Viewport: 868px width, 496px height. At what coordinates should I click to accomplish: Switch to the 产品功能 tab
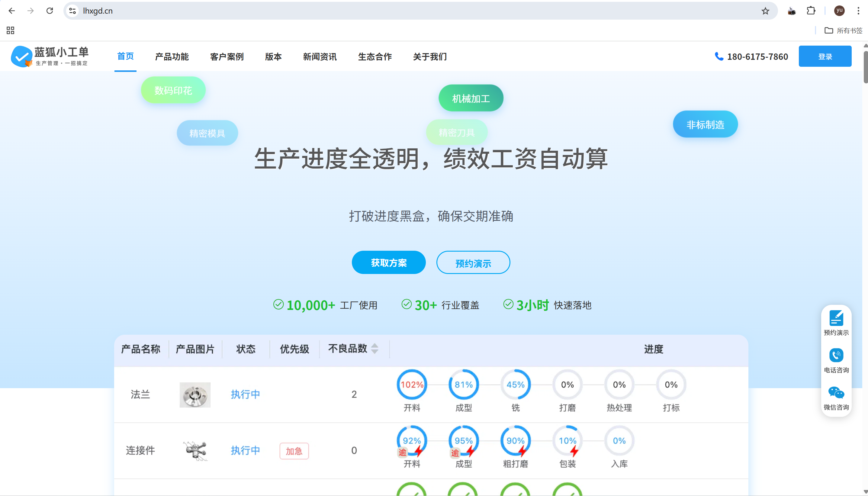coord(172,56)
